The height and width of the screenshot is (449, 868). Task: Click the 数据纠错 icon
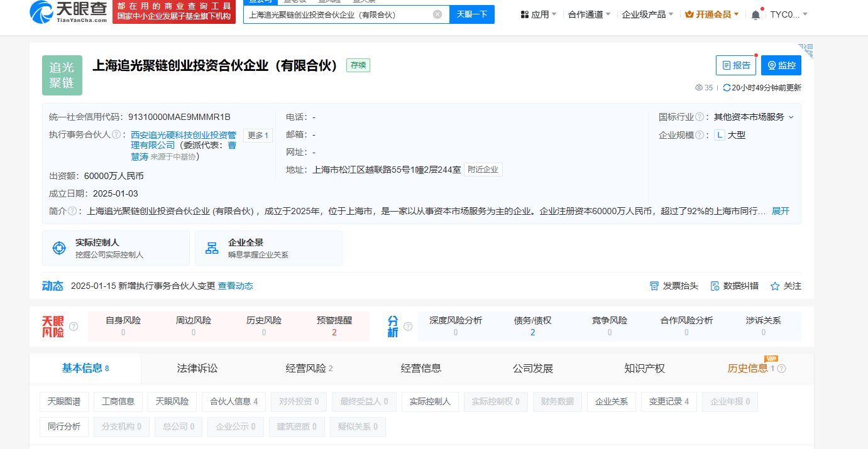tap(715, 286)
